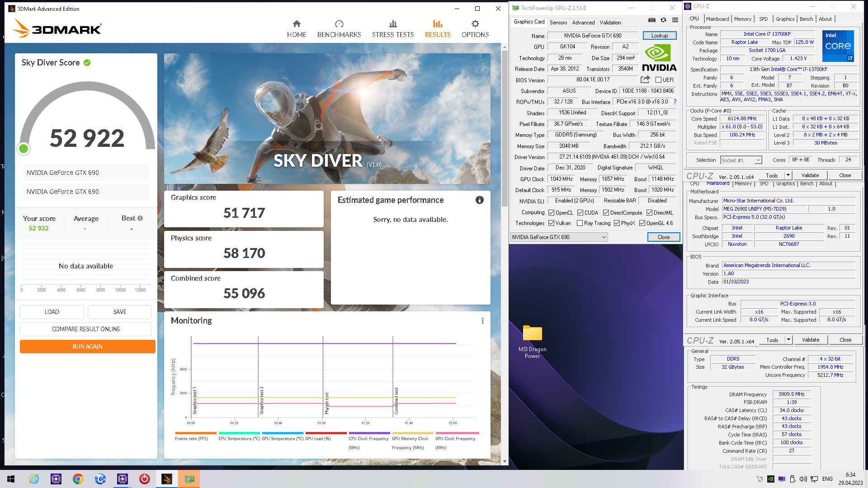The height and width of the screenshot is (488, 868).
Task: Click the 3DMark vertical scrollbar
Action: [505, 128]
